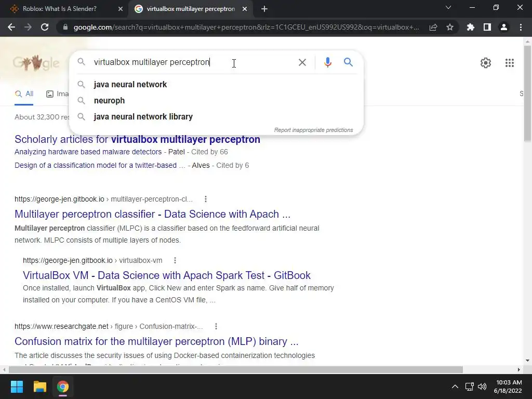The image size is (532, 399).
Task: Pick suggestion java neural network
Action: point(216,85)
